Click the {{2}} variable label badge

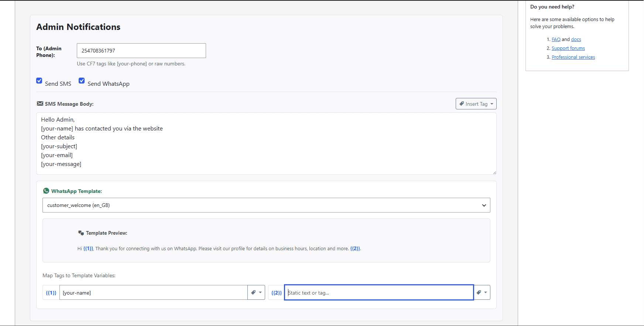[x=276, y=292]
